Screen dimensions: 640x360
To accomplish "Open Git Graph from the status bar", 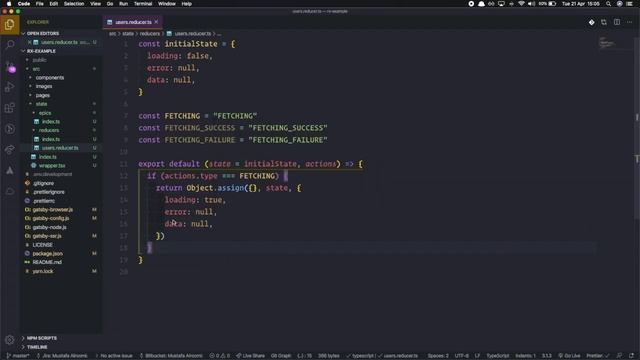I will pos(281,356).
